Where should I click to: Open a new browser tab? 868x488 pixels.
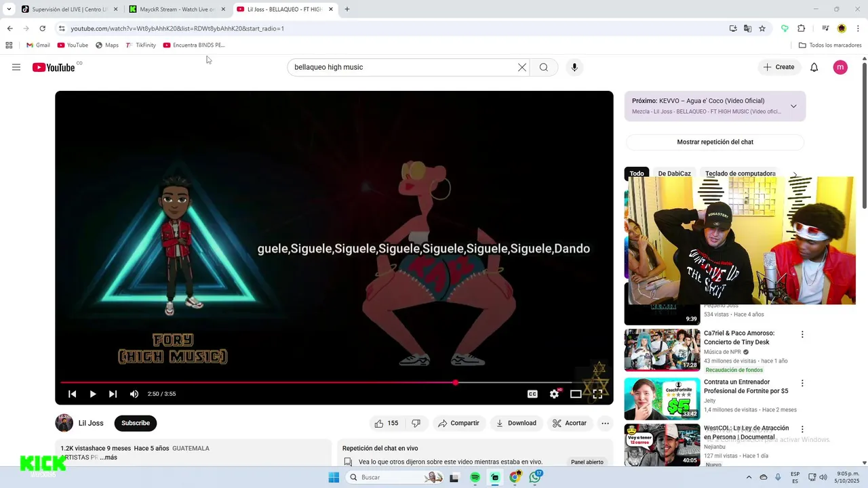[x=347, y=9]
